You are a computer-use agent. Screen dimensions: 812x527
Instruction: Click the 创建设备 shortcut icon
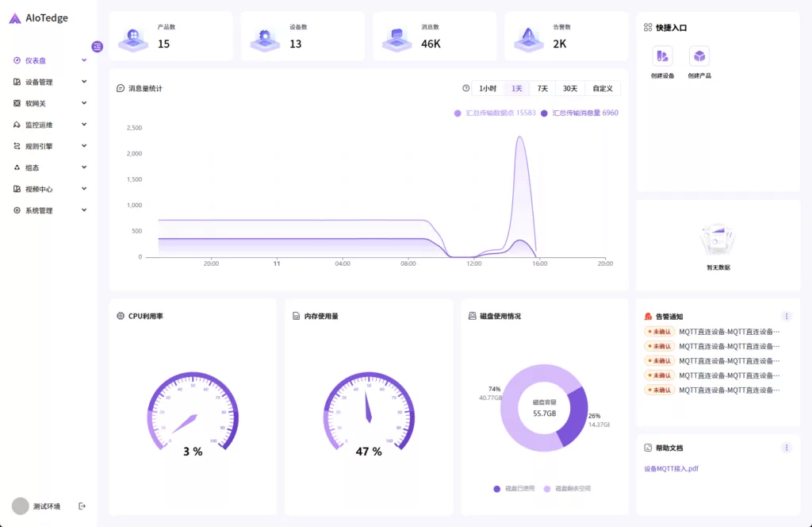[662, 56]
